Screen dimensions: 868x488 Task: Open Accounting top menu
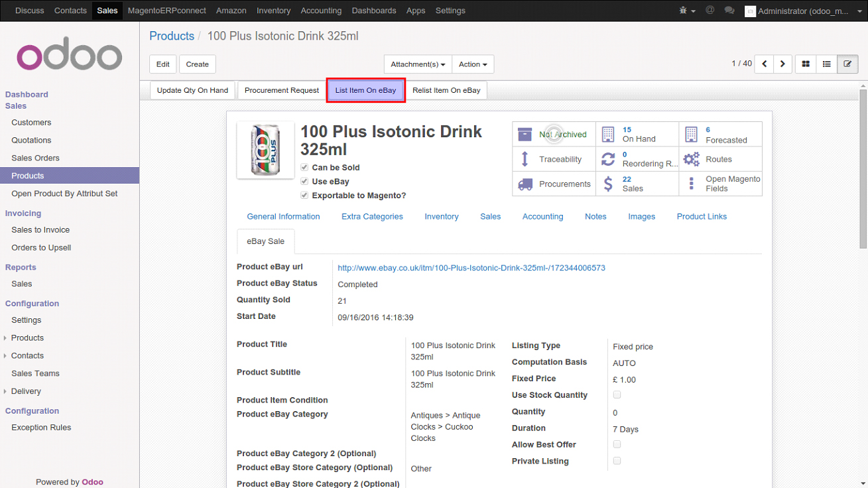[321, 11]
